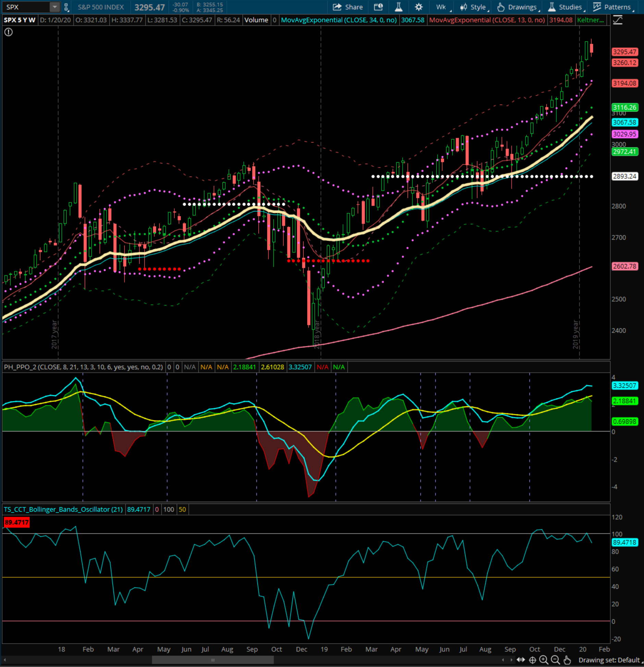Screen dimensions: 644x667
Task: Click the pink 2602.78 price bubble
Action: (x=625, y=266)
